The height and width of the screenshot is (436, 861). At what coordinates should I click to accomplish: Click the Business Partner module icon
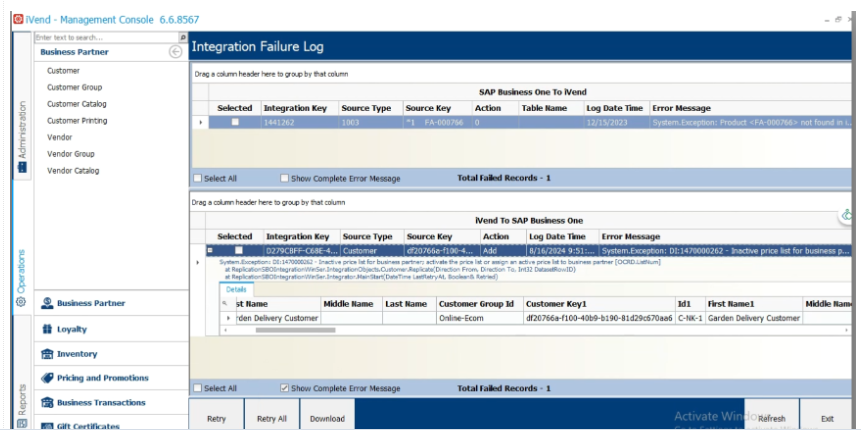[x=47, y=303]
